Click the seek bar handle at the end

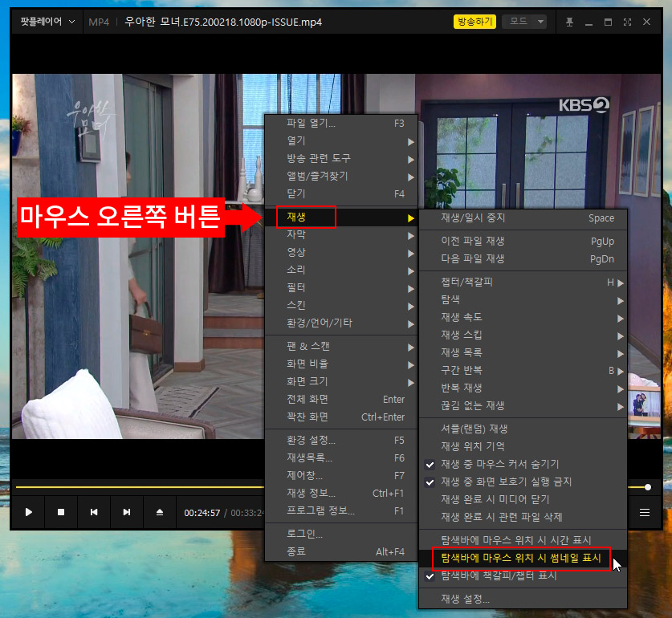(648, 487)
